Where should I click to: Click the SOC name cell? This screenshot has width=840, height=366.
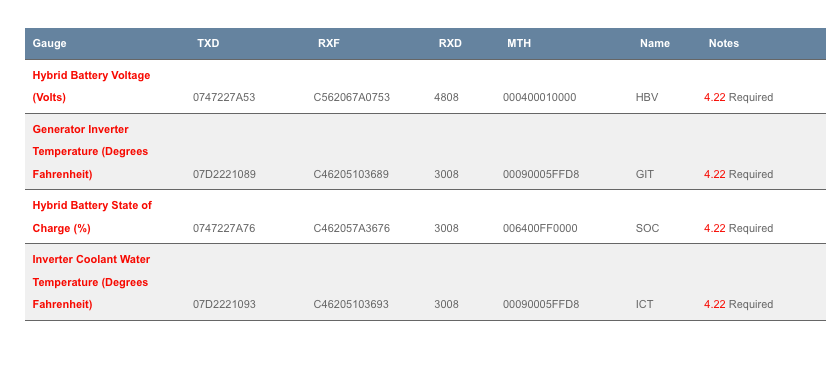tap(647, 228)
